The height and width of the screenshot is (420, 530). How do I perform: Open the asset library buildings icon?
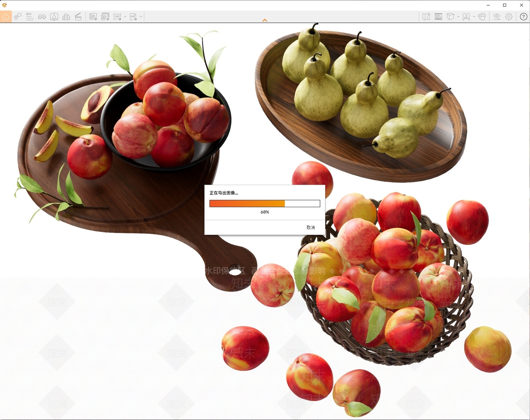click(x=66, y=17)
